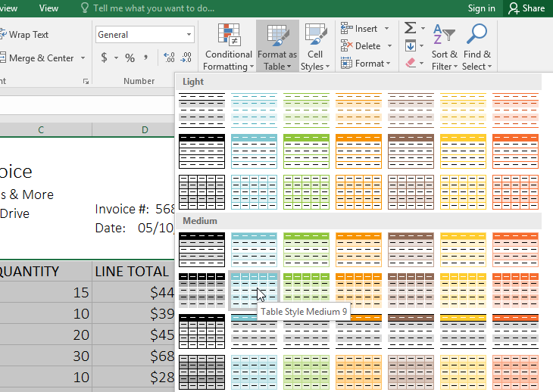Click the Format as Table button
553x392 pixels.
coord(276,47)
